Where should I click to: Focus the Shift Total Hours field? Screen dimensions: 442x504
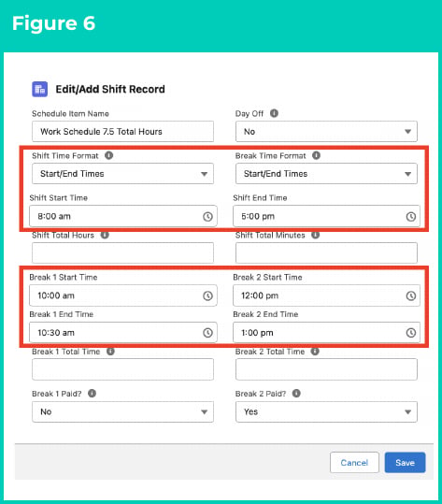(122, 253)
